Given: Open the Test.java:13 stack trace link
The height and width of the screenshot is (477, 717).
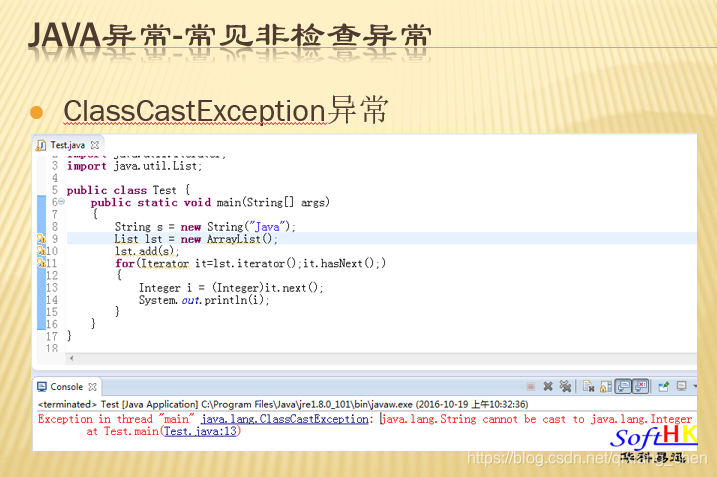Looking at the screenshot, I should (201, 431).
